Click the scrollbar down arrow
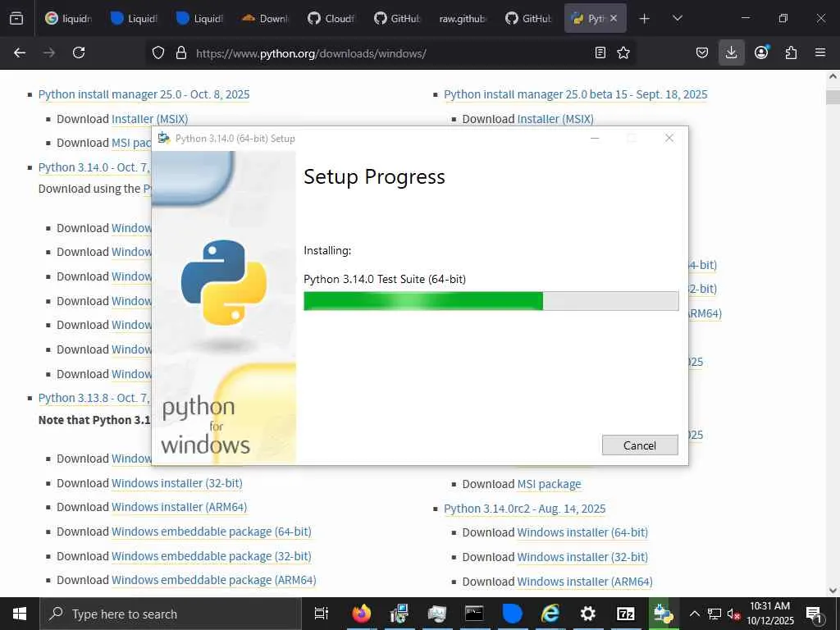The width and height of the screenshot is (840, 630). (x=833, y=590)
